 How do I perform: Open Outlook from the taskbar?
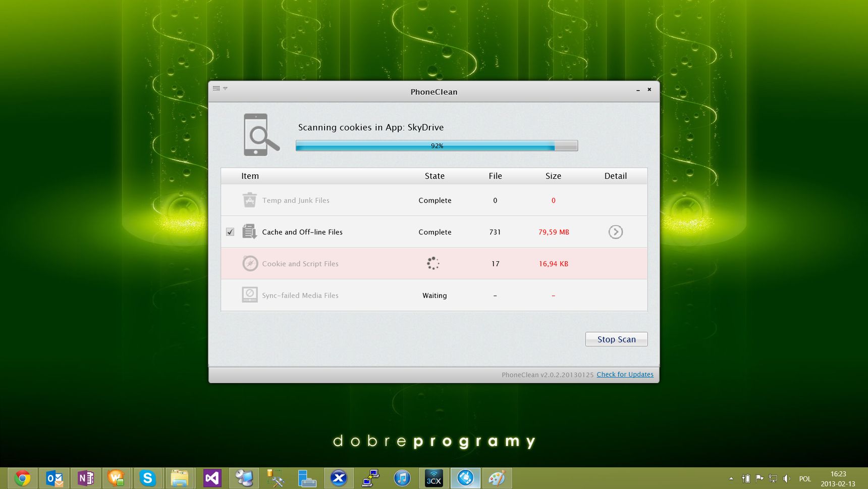click(x=54, y=478)
